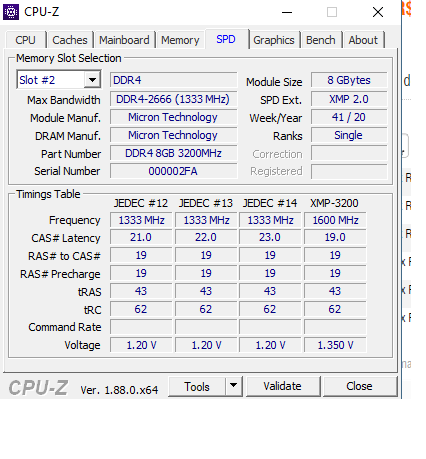Switch to the Caches tab
Viewport: 426px width, 459px height.
[x=70, y=40]
